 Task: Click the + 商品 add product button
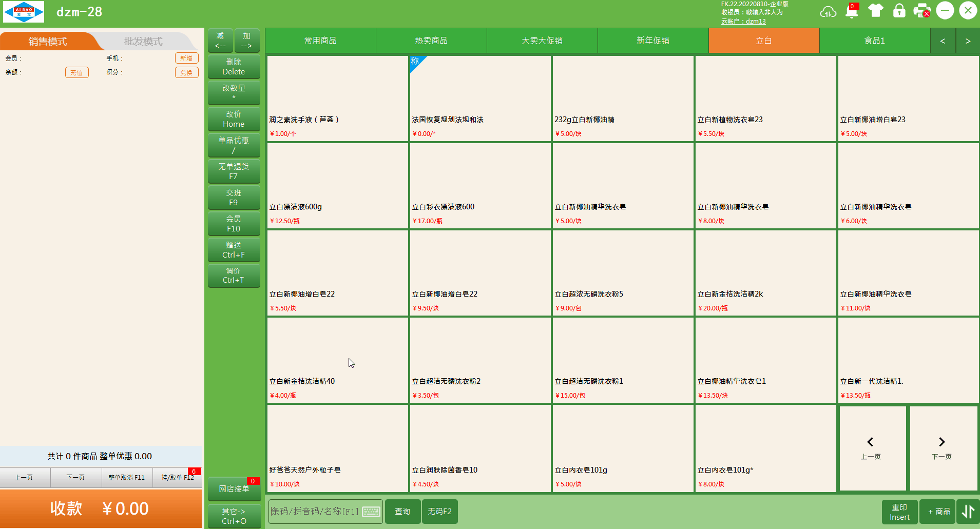point(938,512)
